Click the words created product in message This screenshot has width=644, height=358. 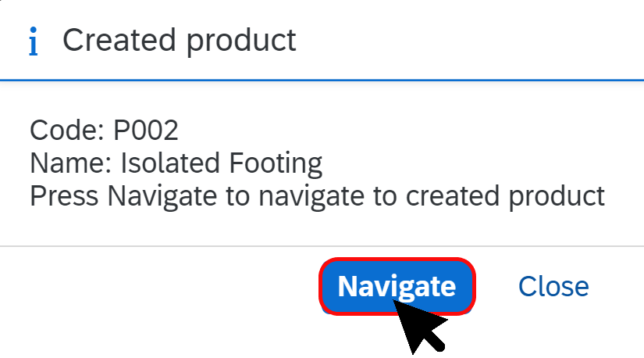[505, 196]
